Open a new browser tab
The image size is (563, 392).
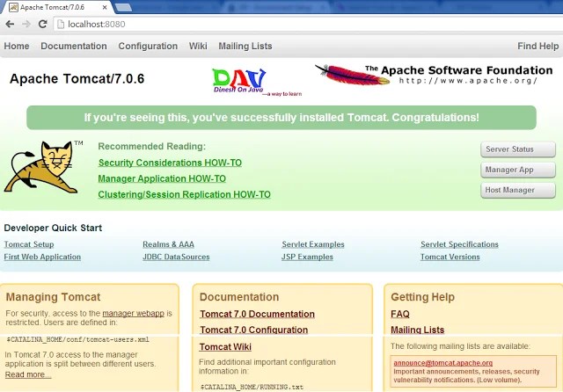point(123,7)
